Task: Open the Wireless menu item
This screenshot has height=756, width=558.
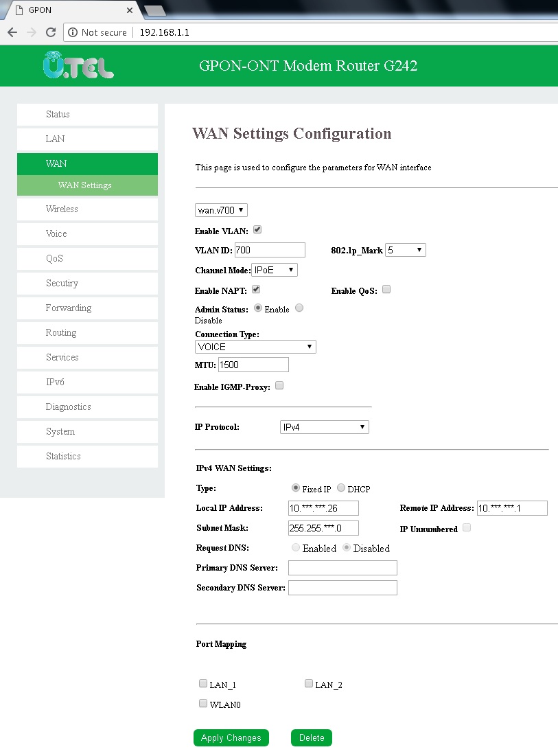Action: [x=87, y=209]
